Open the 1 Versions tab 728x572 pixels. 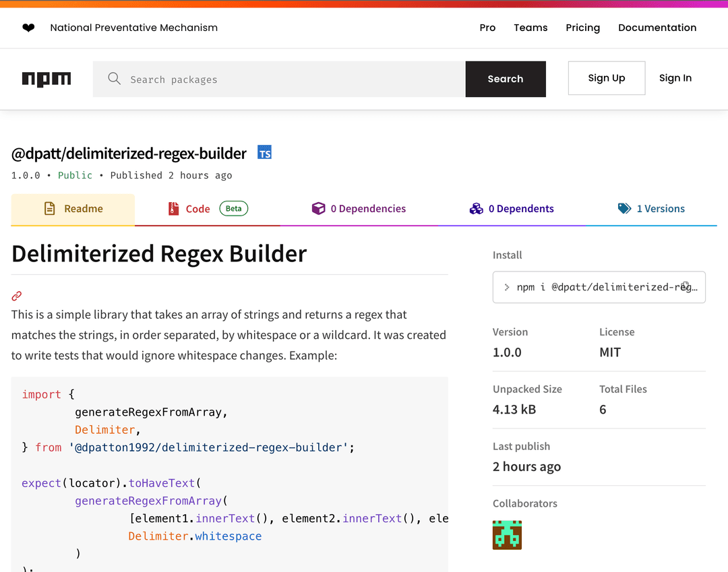point(651,210)
